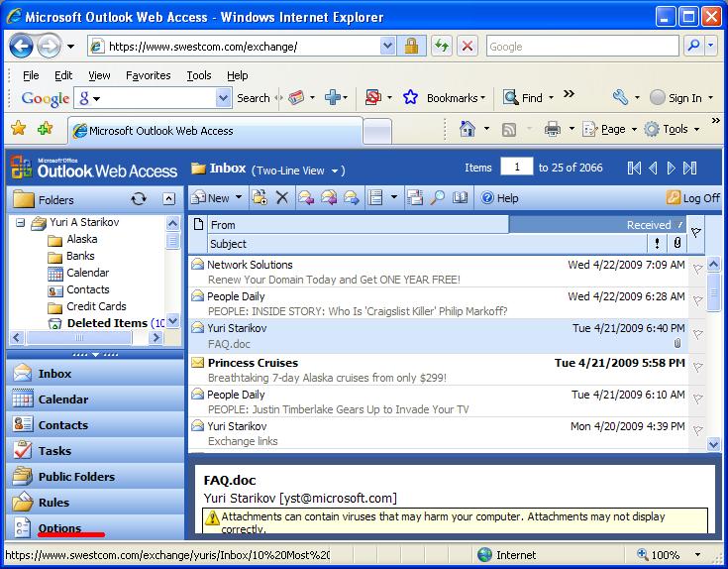
Task: Click the folder tree horizontal scrollbar thumb
Action: click(x=79, y=338)
